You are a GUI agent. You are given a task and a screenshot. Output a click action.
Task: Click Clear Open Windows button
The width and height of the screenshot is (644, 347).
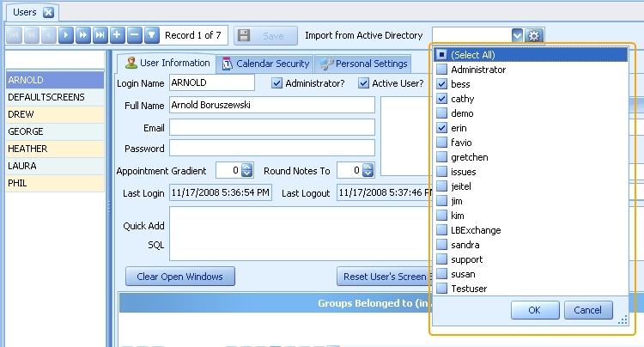180,277
